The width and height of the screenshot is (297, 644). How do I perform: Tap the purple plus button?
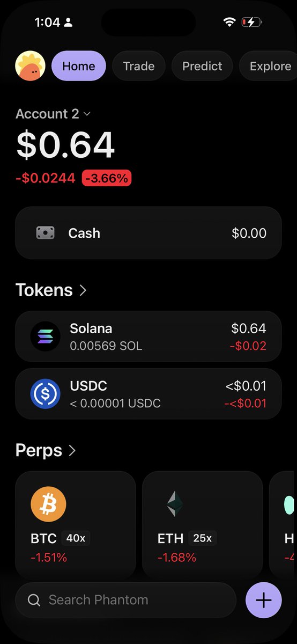[263, 600]
